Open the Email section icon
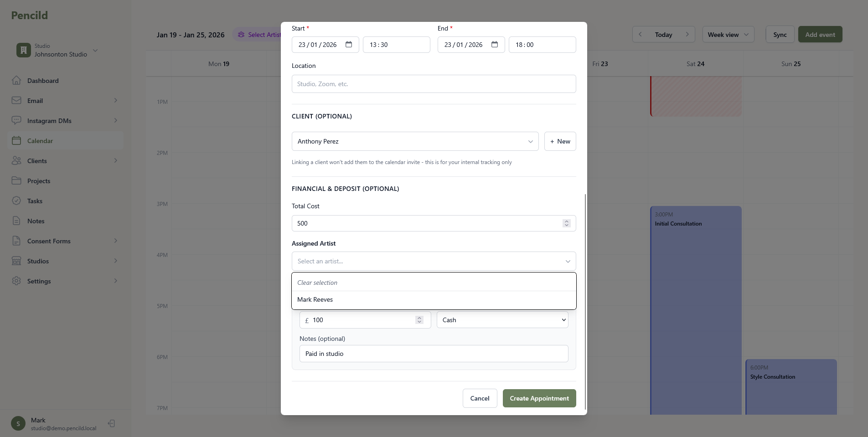Image resolution: width=868 pixels, height=437 pixels. pos(16,100)
